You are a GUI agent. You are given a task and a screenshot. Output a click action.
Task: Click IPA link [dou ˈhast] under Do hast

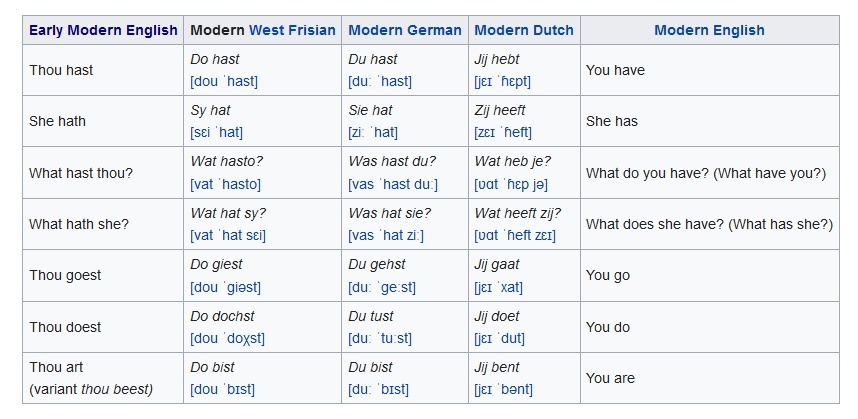point(223,81)
